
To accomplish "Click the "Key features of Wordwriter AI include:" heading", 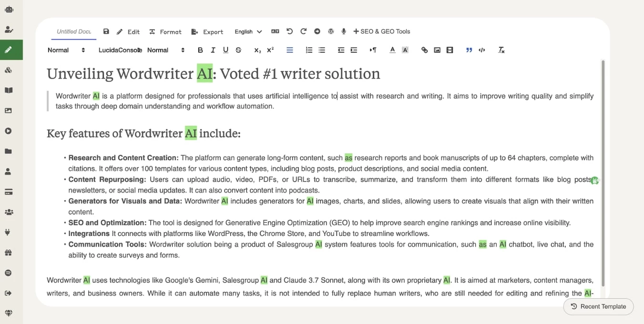I will [x=143, y=133].
